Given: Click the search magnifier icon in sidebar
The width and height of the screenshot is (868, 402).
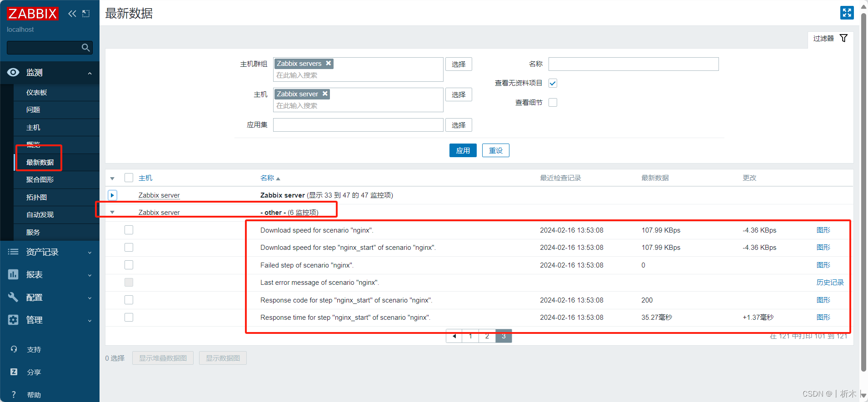Looking at the screenshot, I should pyautogui.click(x=85, y=48).
